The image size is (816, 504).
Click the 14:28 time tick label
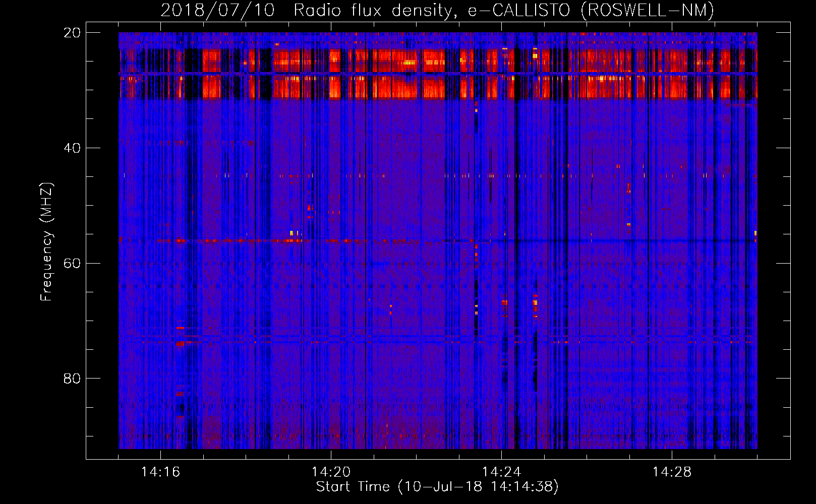(672, 472)
